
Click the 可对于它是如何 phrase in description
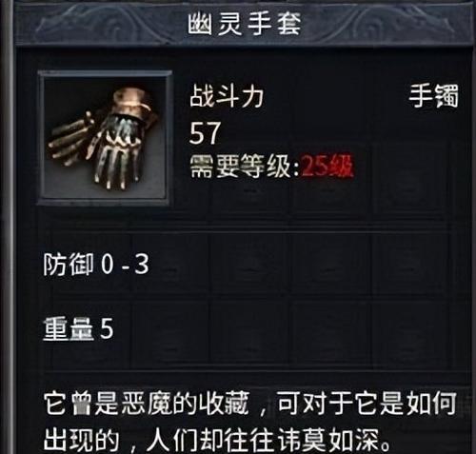tap(367, 404)
